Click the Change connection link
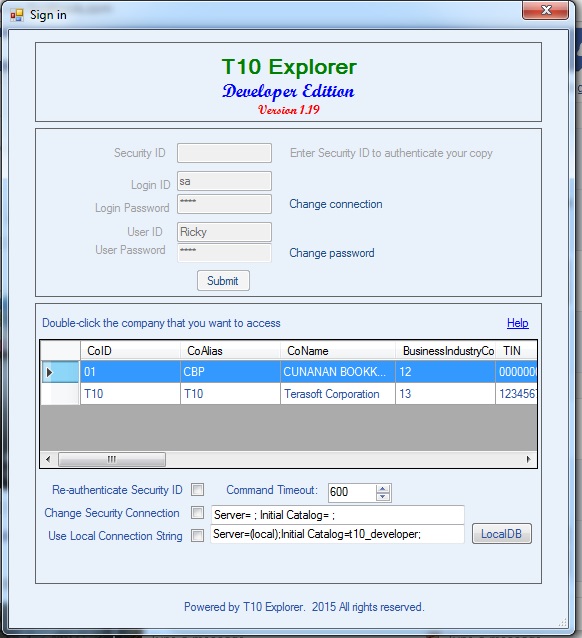 pos(336,204)
